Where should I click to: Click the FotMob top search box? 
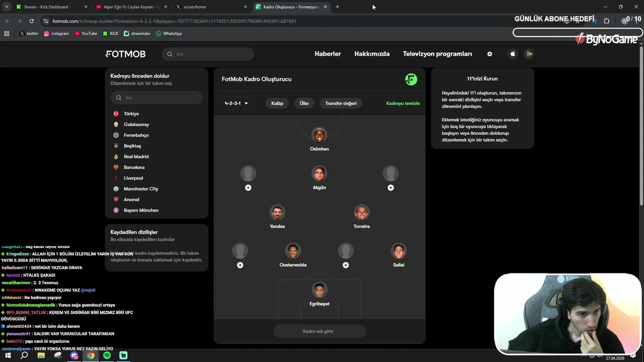click(208, 54)
